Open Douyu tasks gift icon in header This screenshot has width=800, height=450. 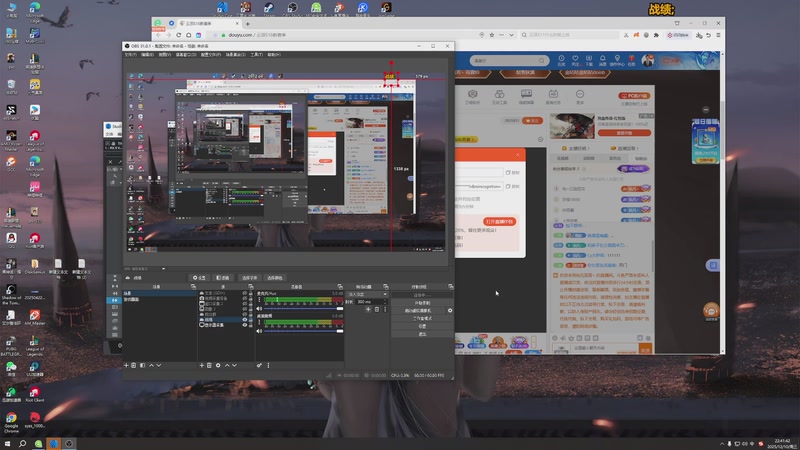point(631,60)
